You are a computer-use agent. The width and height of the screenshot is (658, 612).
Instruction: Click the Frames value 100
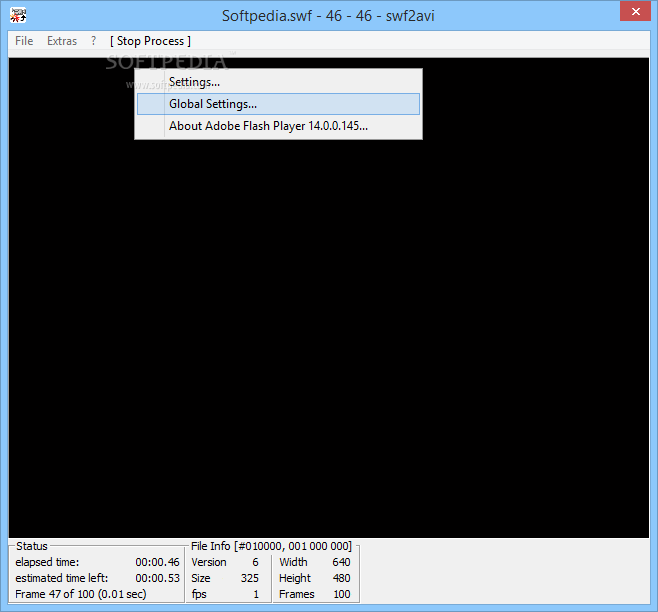[342, 594]
